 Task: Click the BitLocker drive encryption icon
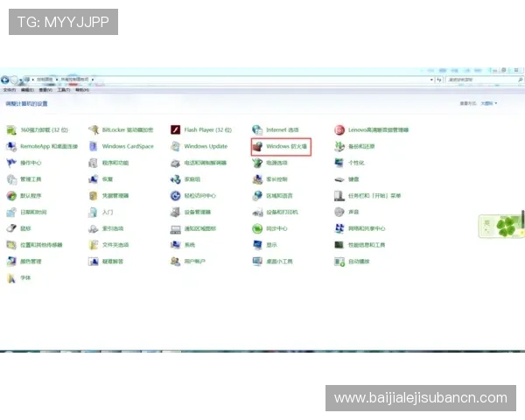tap(94, 129)
